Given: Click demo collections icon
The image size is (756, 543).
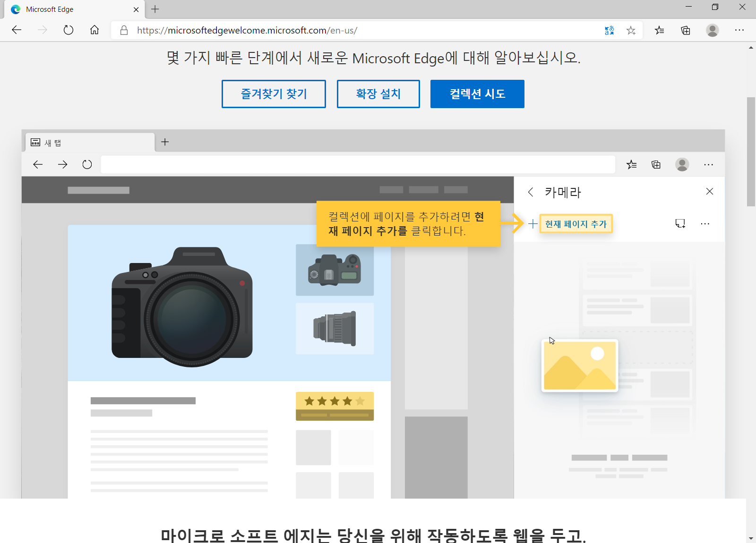Looking at the screenshot, I should (656, 164).
